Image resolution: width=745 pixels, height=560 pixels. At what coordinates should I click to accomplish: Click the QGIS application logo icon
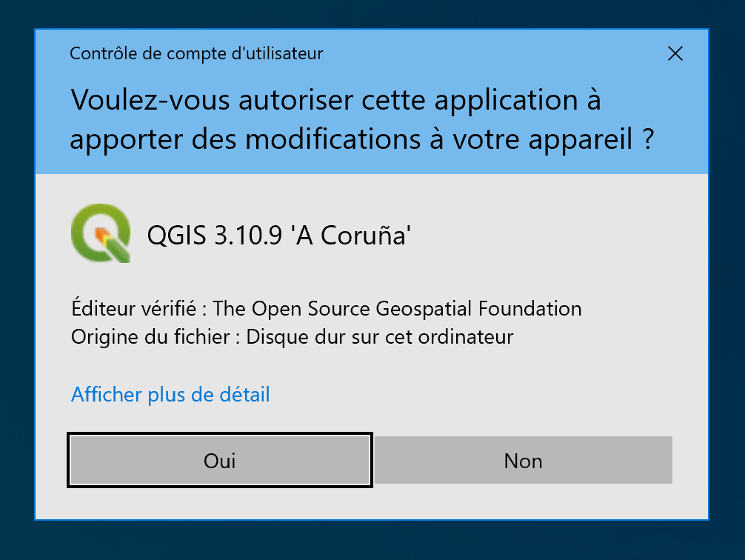[x=101, y=233]
